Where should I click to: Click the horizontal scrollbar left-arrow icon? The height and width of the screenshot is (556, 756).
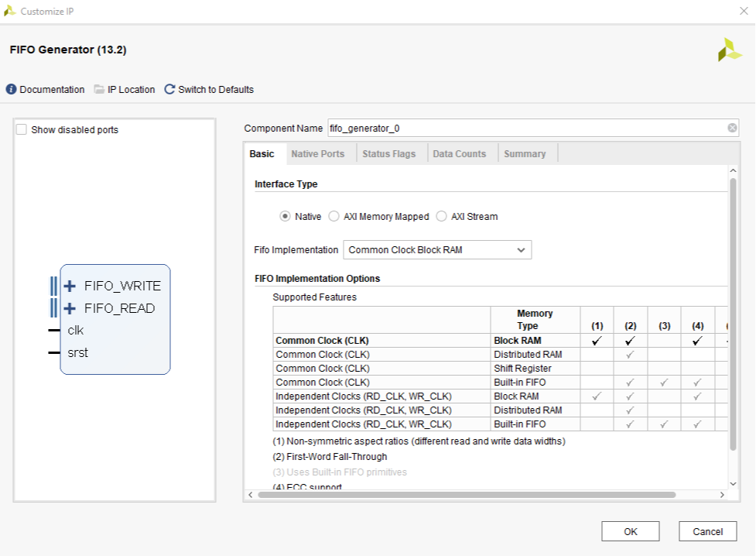point(250,494)
